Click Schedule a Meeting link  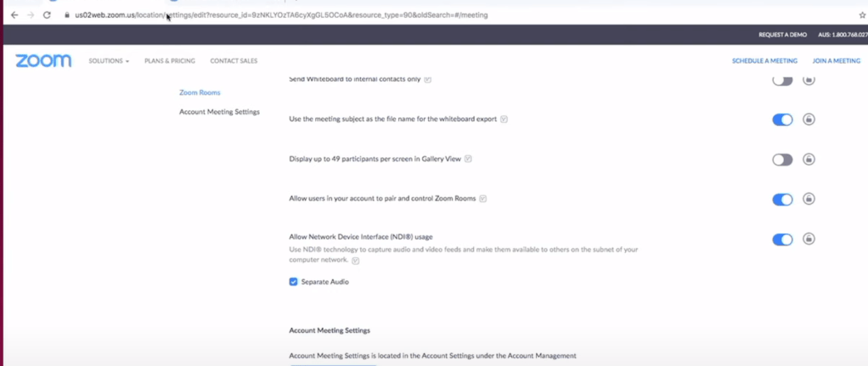point(764,61)
